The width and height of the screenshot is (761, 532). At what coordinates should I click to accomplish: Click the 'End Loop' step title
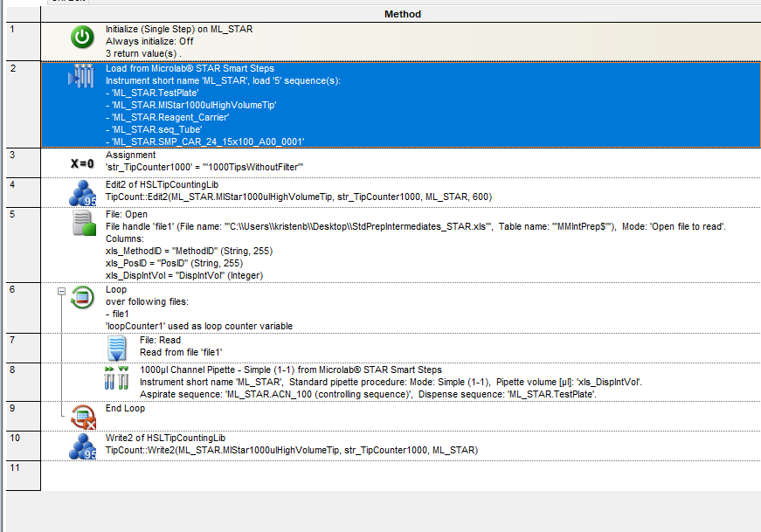point(125,408)
